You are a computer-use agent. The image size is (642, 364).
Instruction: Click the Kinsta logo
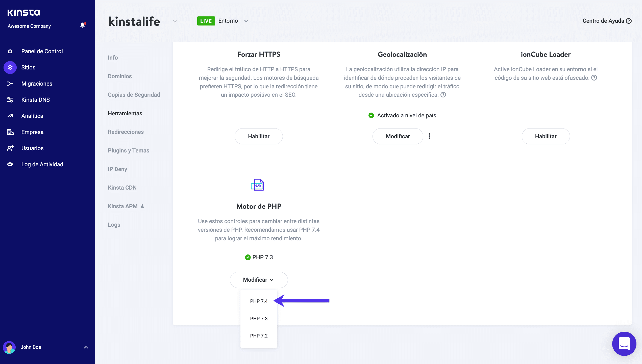pyautogui.click(x=24, y=12)
